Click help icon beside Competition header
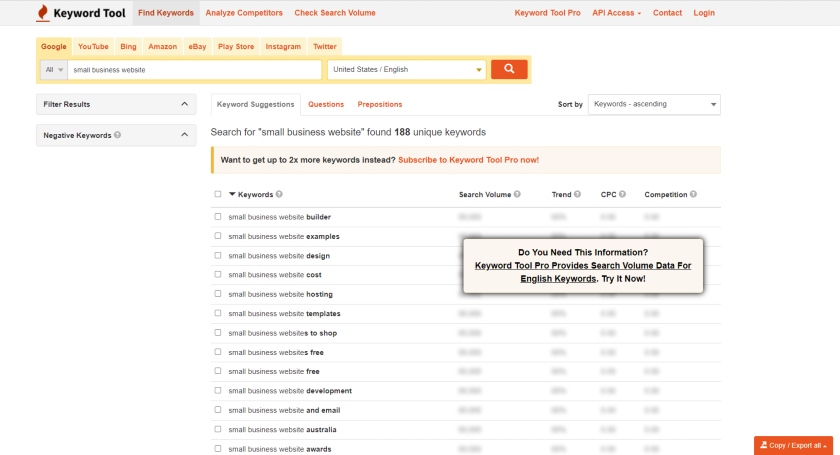 point(693,195)
